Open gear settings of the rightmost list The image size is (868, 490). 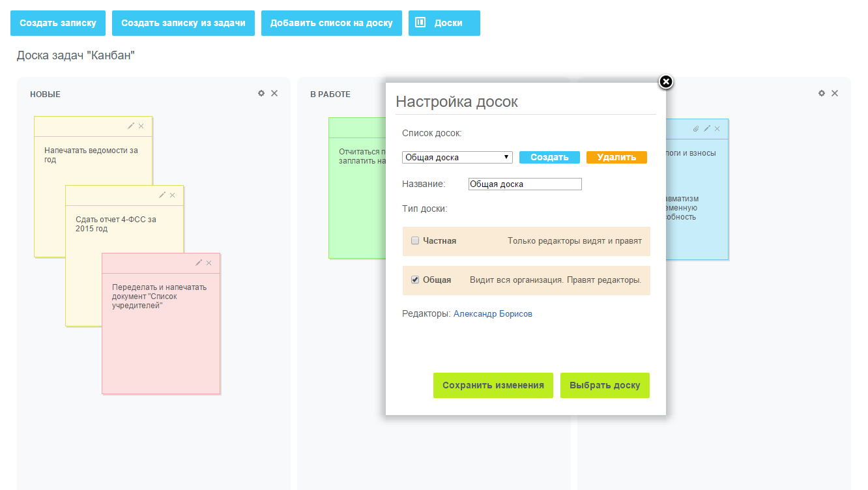coord(822,93)
